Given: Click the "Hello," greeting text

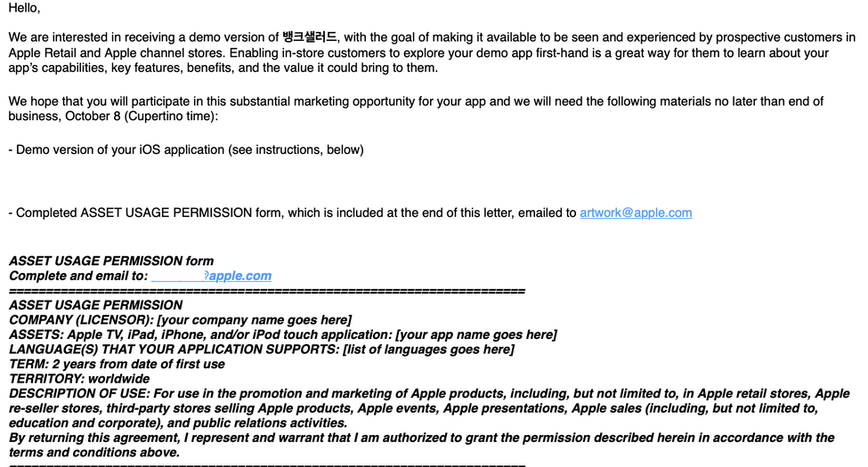Looking at the screenshot, I should coord(24,8).
